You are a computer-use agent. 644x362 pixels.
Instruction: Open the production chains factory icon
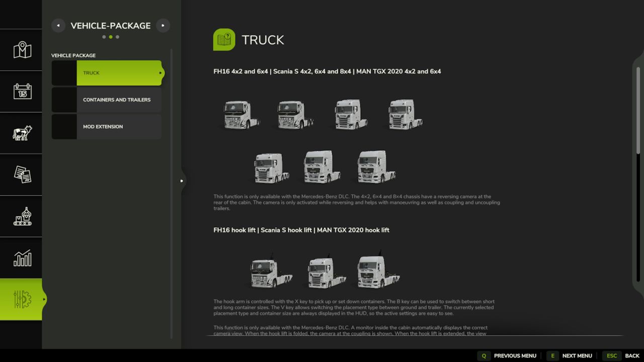click(22, 216)
